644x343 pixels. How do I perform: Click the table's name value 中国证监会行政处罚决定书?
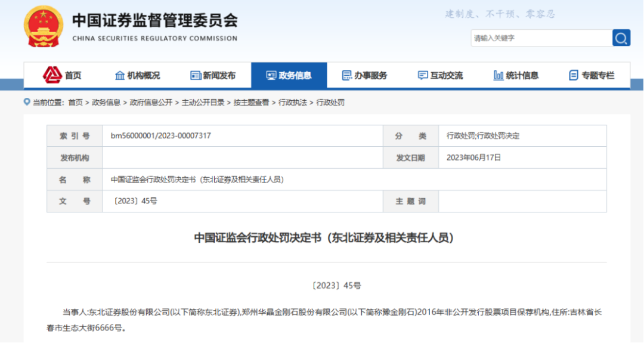pos(197,180)
